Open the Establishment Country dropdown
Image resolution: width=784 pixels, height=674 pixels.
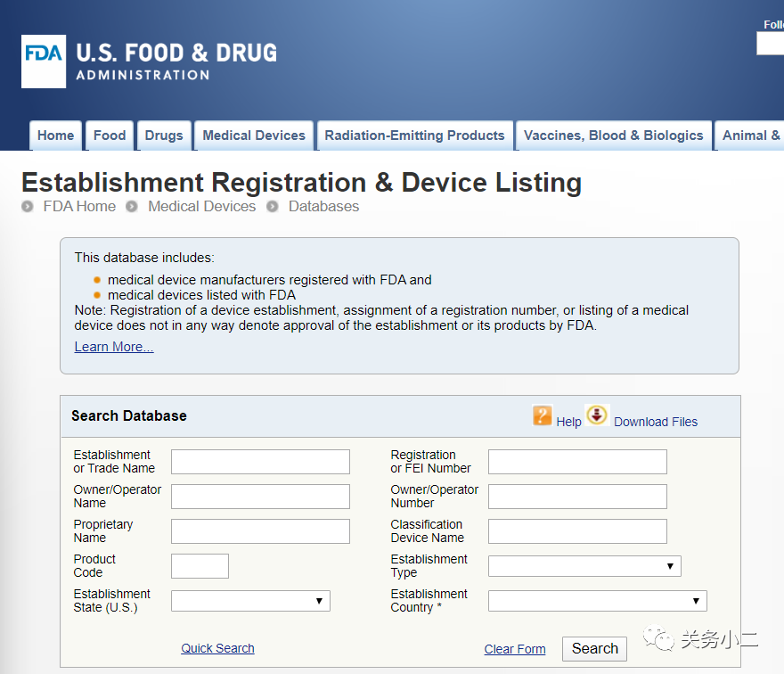(x=597, y=601)
